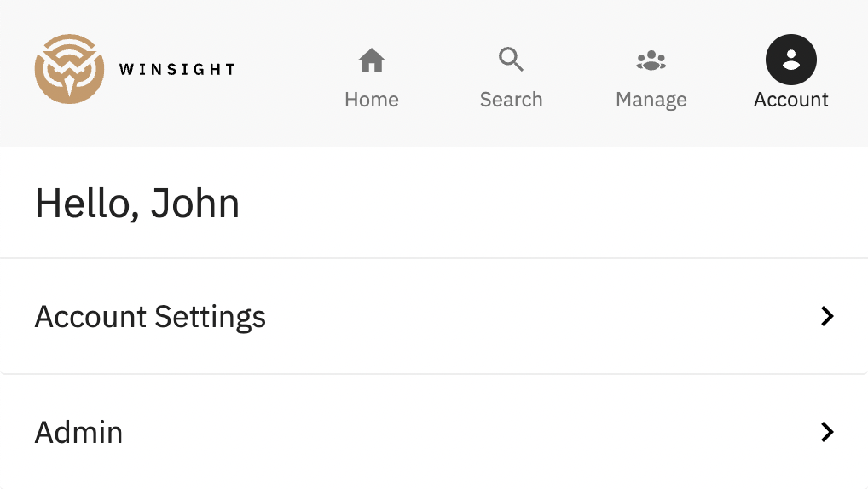Select the Home house icon
868x489 pixels.
tap(372, 60)
